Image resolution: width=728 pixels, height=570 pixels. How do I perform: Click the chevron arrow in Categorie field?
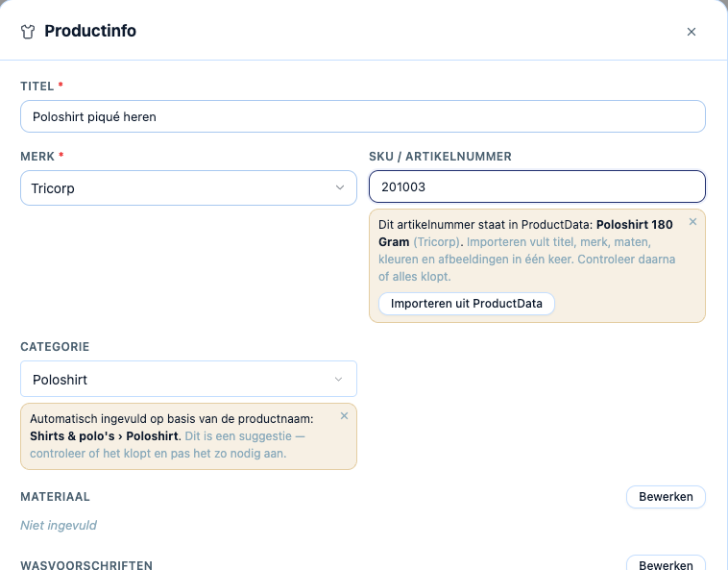click(x=338, y=379)
